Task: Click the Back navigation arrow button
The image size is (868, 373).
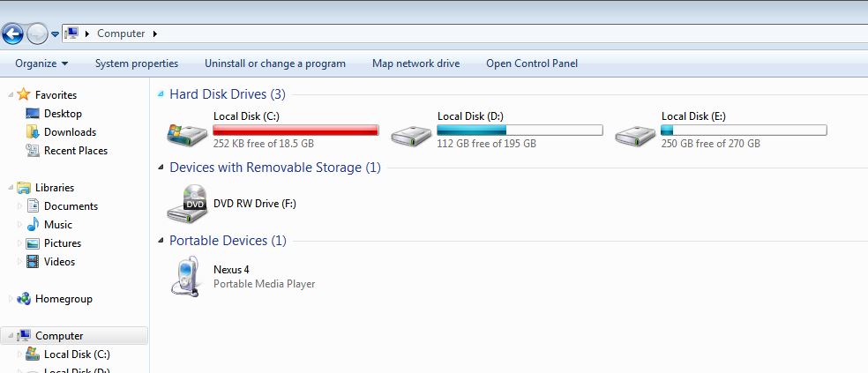Action: [12, 34]
